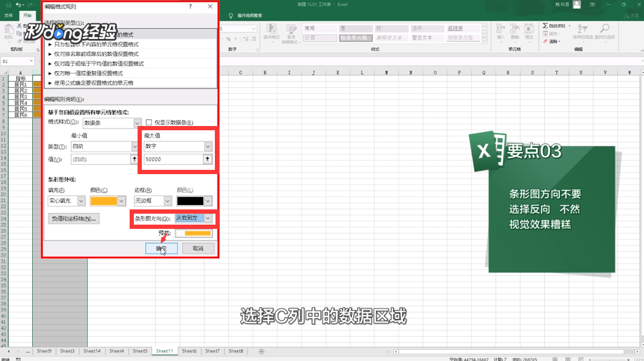Click the increase decimal icon
This screenshot has width=644, height=361.
point(245,39)
